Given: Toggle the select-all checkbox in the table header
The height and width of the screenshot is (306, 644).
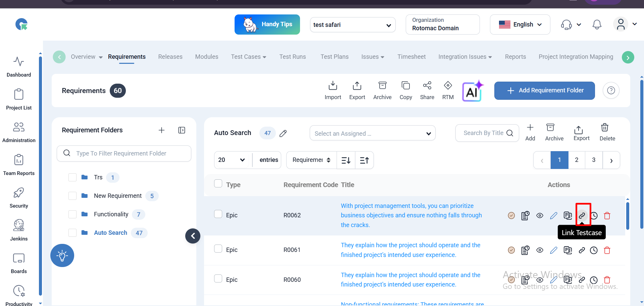Looking at the screenshot, I should click(x=218, y=184).
